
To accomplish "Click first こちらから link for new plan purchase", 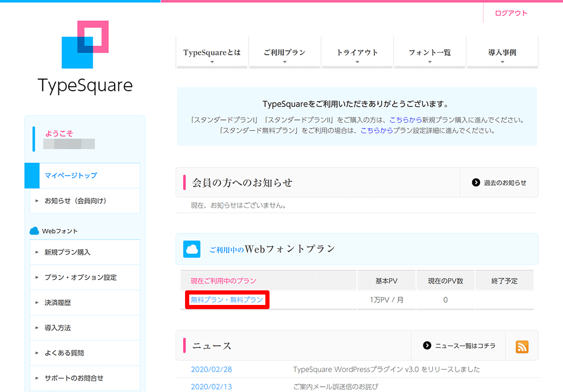I will tap(406, 120).
